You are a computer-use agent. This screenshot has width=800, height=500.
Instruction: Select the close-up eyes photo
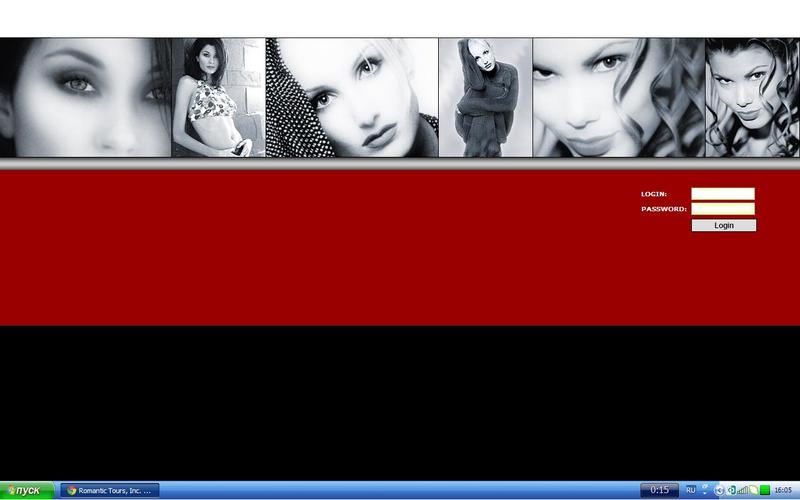pyautogui.click(x=85, y=98)
